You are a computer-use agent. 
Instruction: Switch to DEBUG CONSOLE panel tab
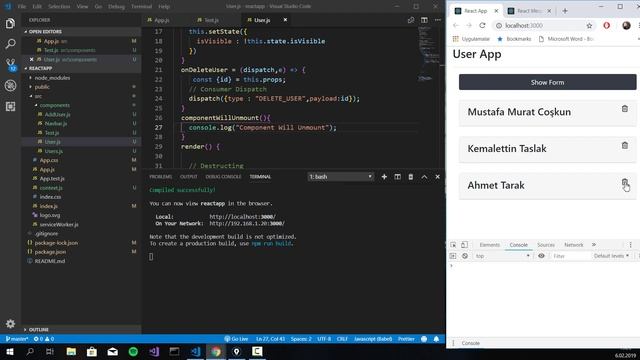point(223,177)
